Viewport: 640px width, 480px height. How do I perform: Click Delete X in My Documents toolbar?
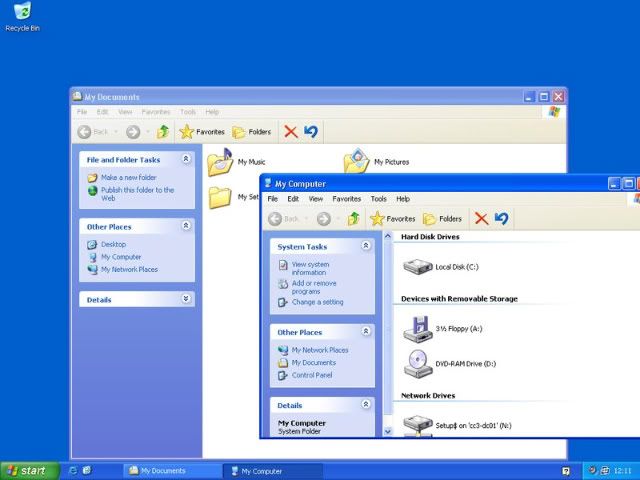coord(291,131)
